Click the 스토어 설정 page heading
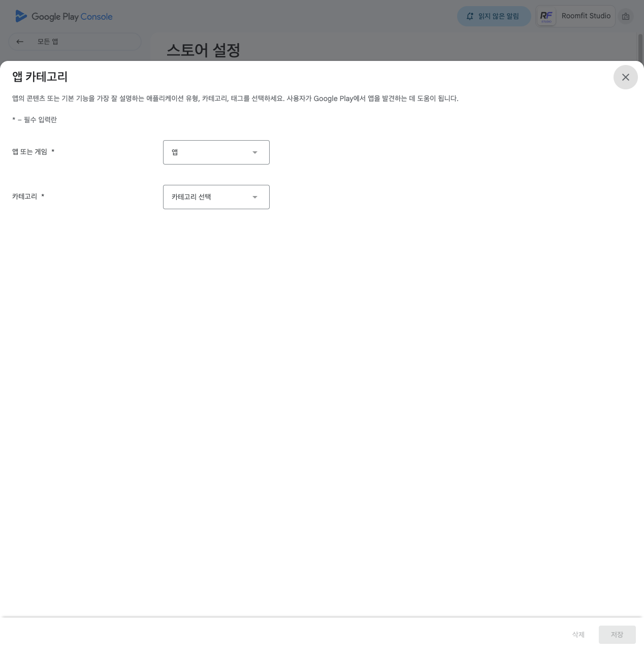Image resolution: width=644 pixels, height=652 pixels. (x=203, y=50)
